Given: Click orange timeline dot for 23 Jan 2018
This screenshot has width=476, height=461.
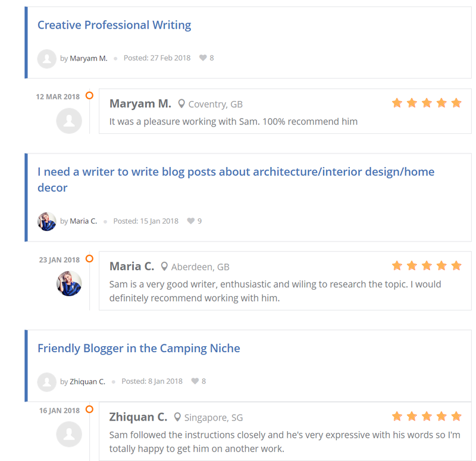Looking at the screenshot, I should [89, 259].
